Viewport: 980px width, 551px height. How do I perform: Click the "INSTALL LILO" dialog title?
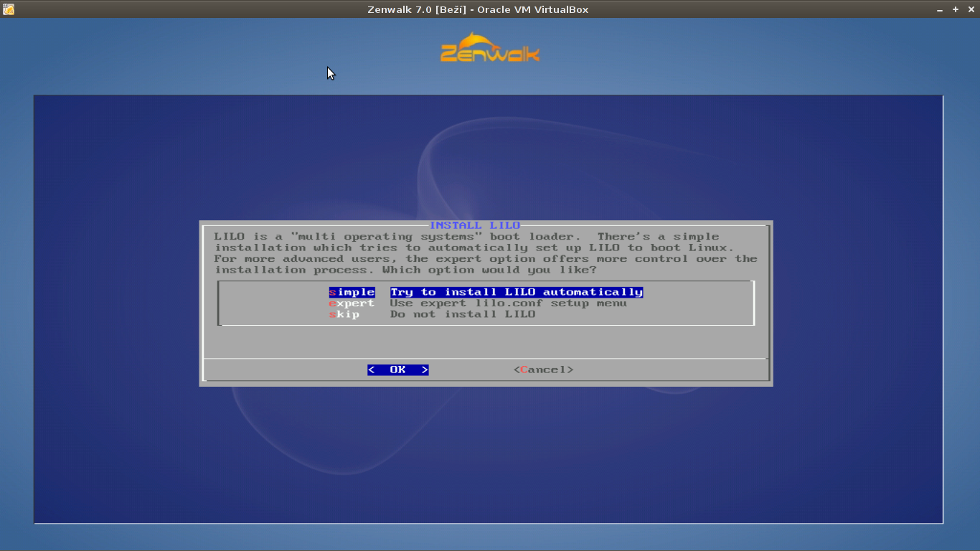[474, 225]
